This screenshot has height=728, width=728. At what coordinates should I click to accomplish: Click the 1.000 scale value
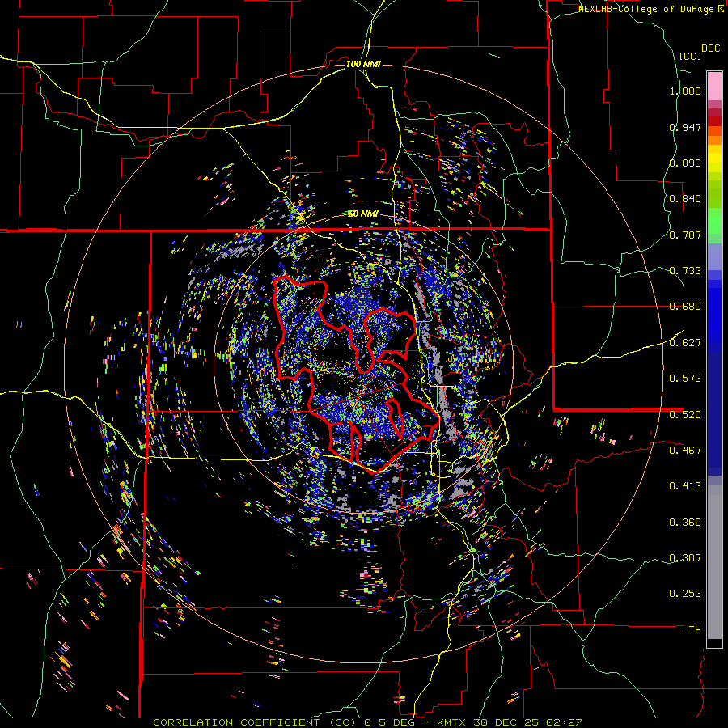point(685,91)
